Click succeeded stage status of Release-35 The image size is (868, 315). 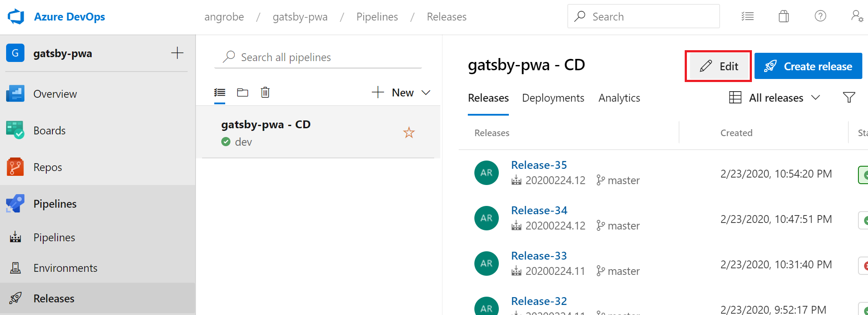point(864,175)
